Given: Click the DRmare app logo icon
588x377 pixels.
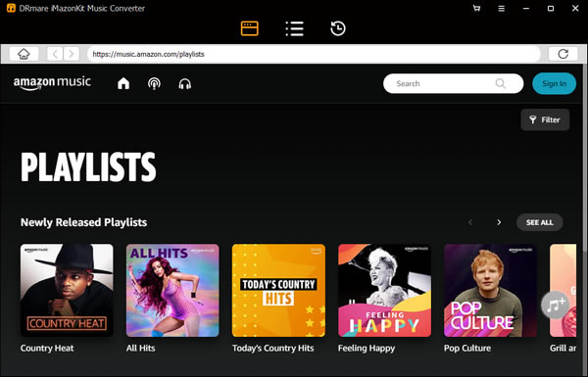Looking at the screenshot, I should pos(11,8).
